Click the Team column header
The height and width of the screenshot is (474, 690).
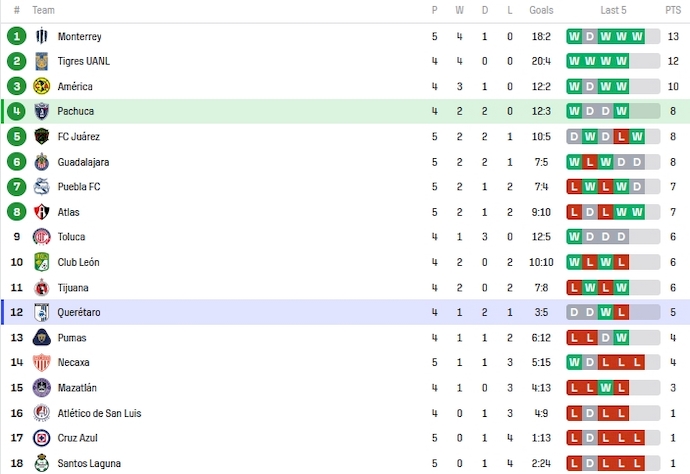click(43, 10)
